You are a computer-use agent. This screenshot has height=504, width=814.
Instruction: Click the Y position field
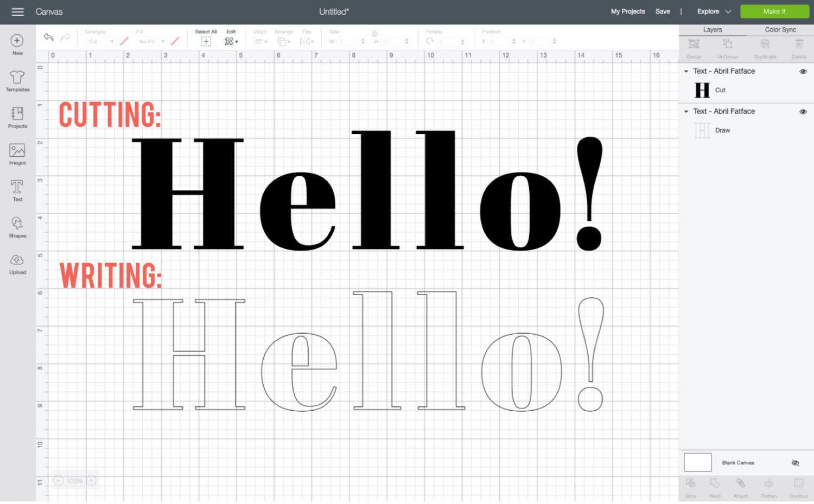point(540,41)
